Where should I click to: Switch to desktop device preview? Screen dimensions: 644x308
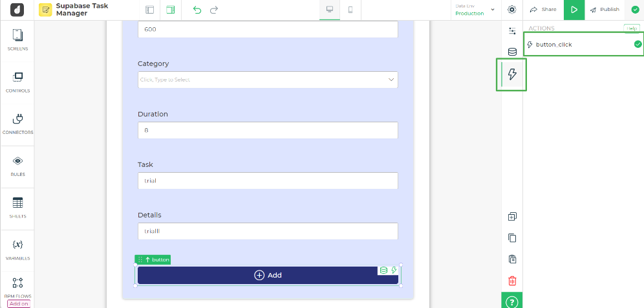[x=330, y=10]
